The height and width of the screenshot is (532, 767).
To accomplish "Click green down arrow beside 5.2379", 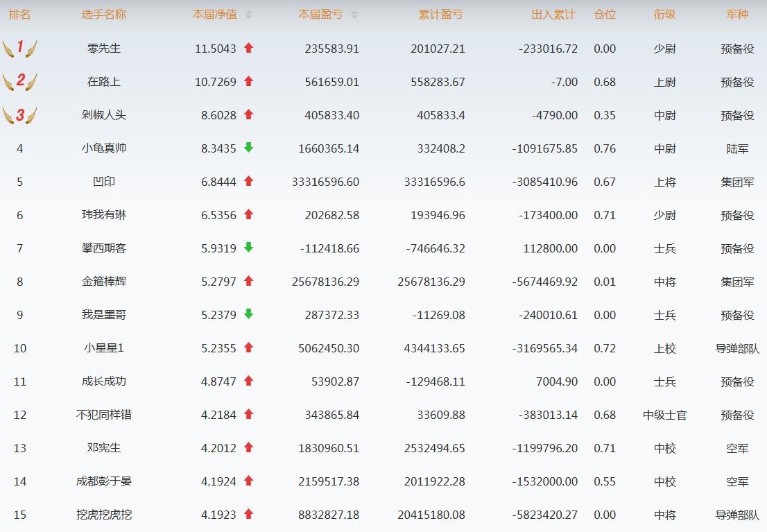I will (249, 314).
